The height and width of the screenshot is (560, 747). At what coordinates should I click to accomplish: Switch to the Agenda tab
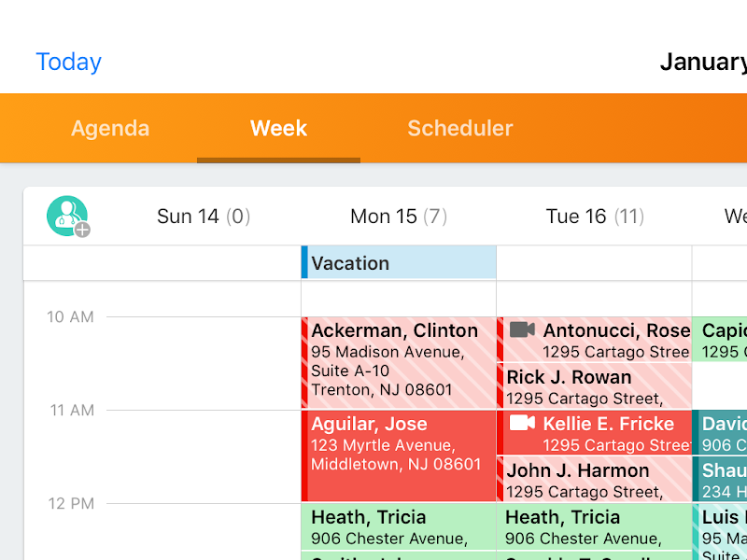110,129
